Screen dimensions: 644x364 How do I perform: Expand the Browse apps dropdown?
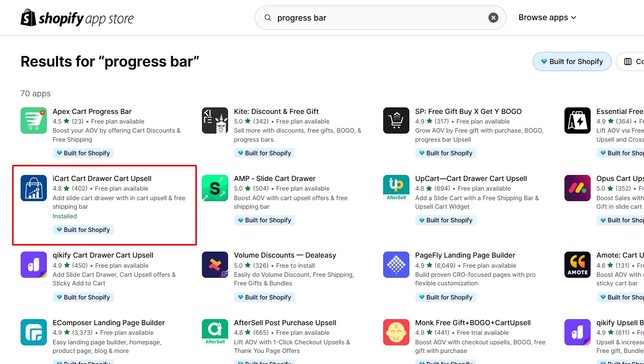(547, 18)
